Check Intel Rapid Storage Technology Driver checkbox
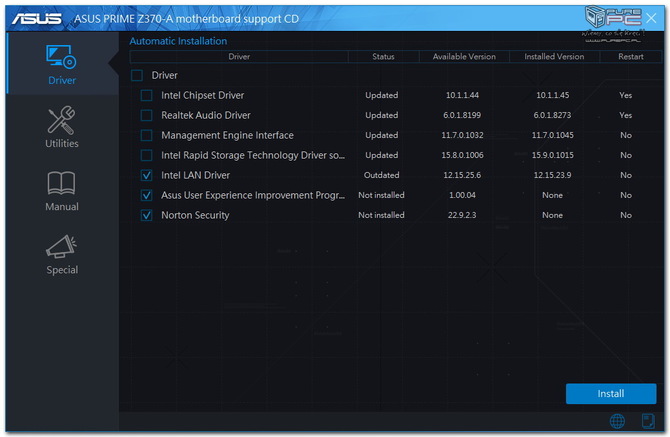This screenshot has height=437, width=670. tap(146, 155)
